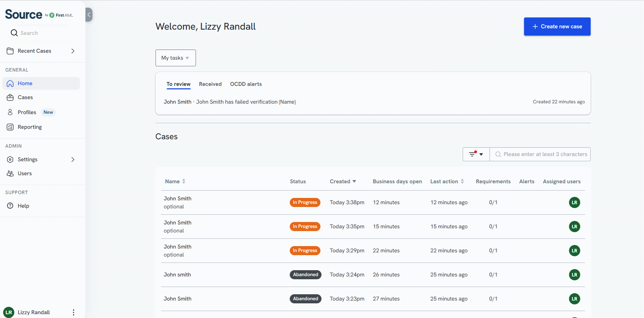Click '12 minutes ago' last action cell
644x318 pixels.
point(449,202)
